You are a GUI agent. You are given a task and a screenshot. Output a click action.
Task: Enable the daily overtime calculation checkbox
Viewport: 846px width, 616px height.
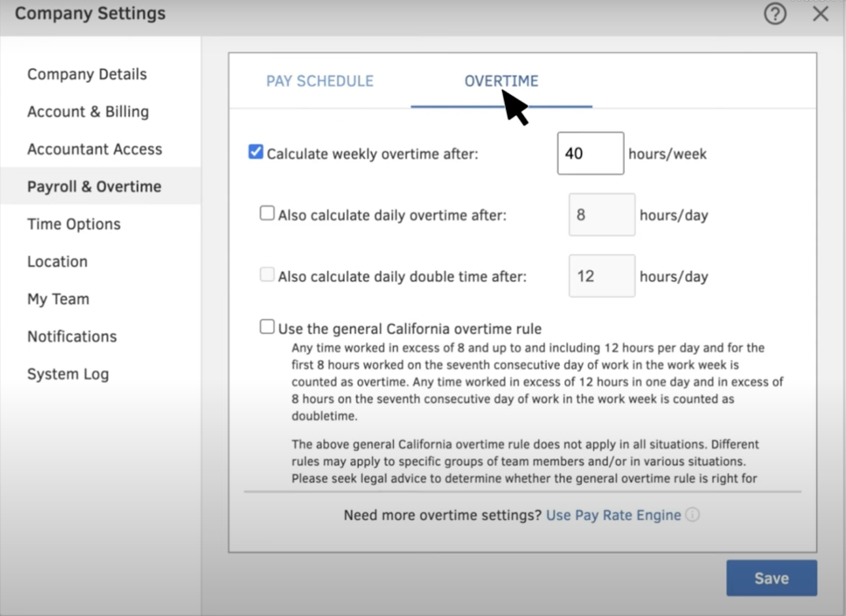click(x=267, y=213)
